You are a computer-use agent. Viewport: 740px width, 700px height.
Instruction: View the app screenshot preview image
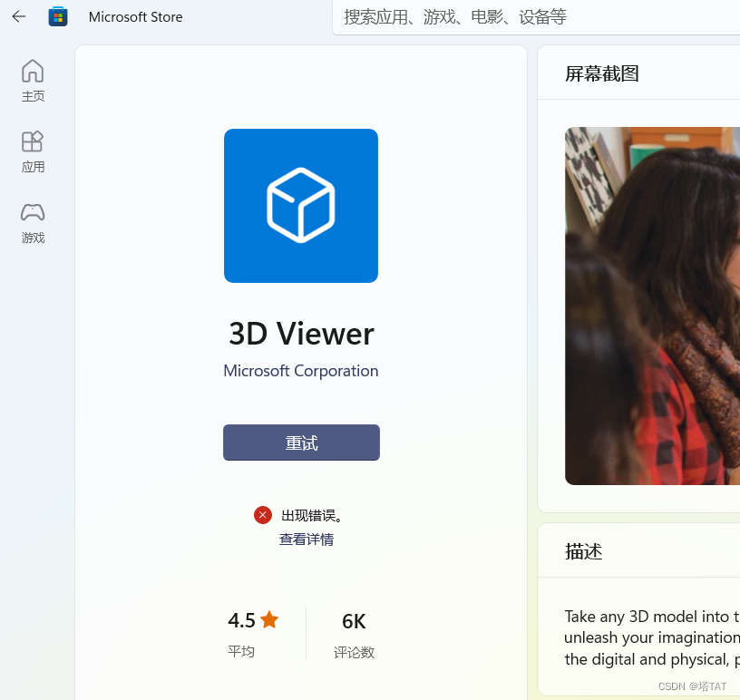[x=651, y=306]
